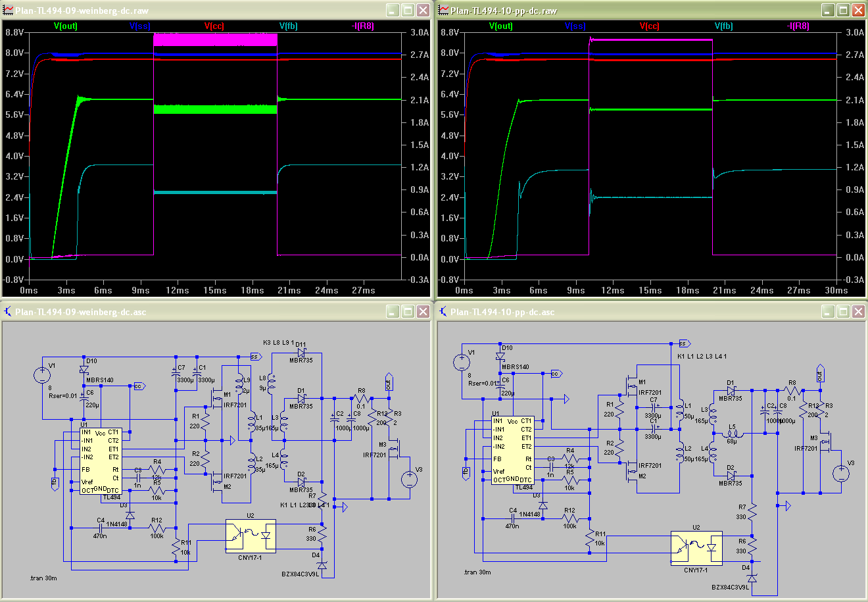Click V3 pulse source in weinberg-dc.asc schematic

[410, 479]
